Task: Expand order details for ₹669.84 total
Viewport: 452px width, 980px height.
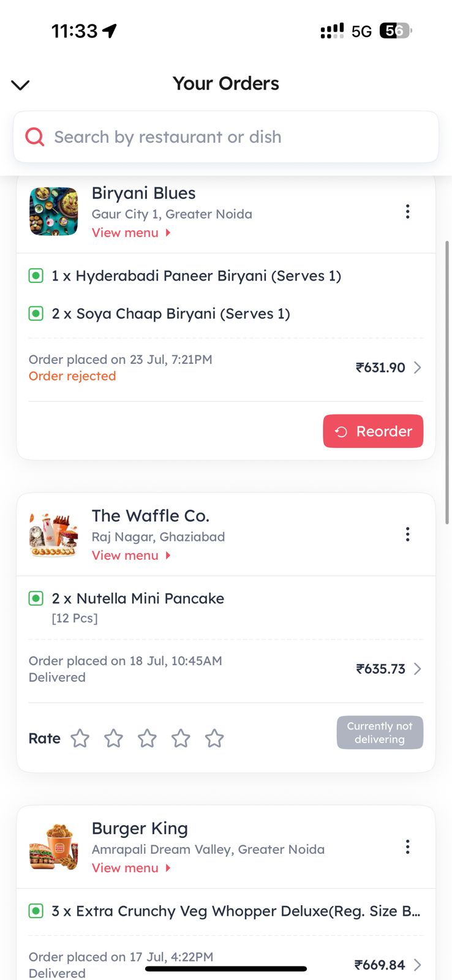Action: click(x=417, y=965)
